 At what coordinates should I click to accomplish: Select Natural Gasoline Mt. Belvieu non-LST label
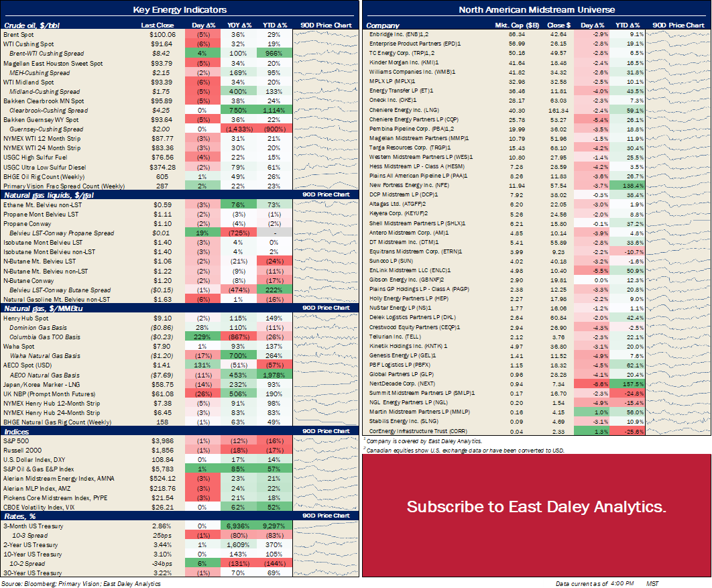click(57, 300)
